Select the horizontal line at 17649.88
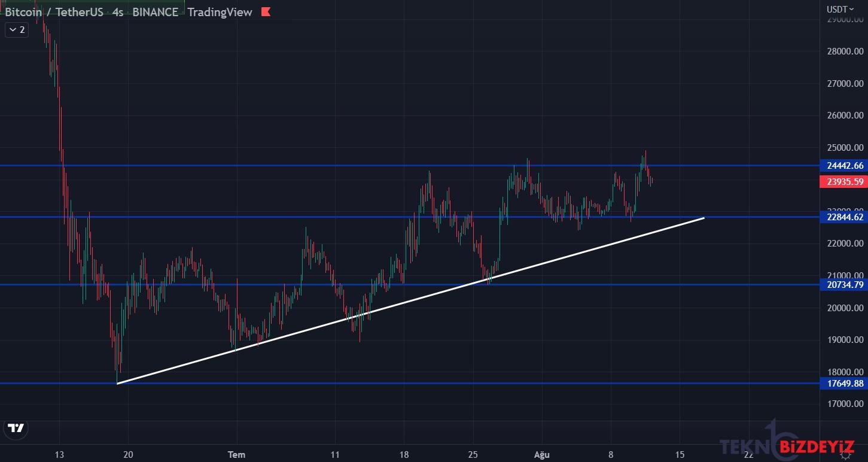The width and height of the screenshot is (868, 462). point(410,384)
